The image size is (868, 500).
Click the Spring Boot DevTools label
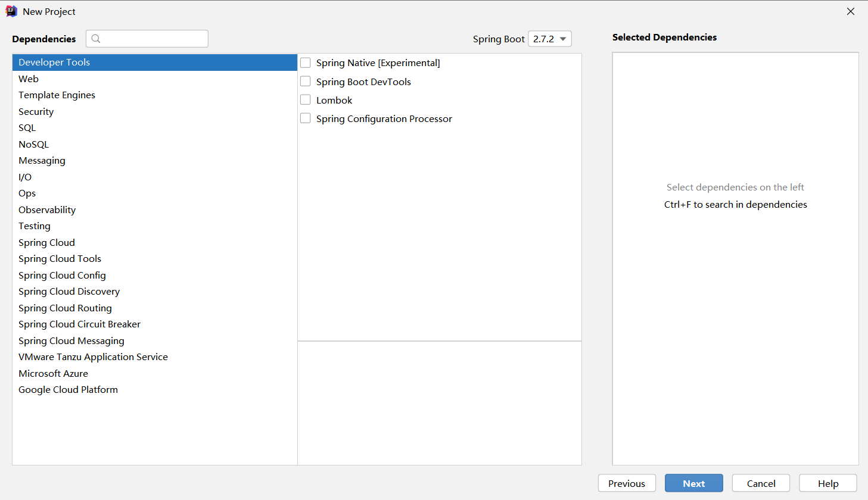click(363, 82)
